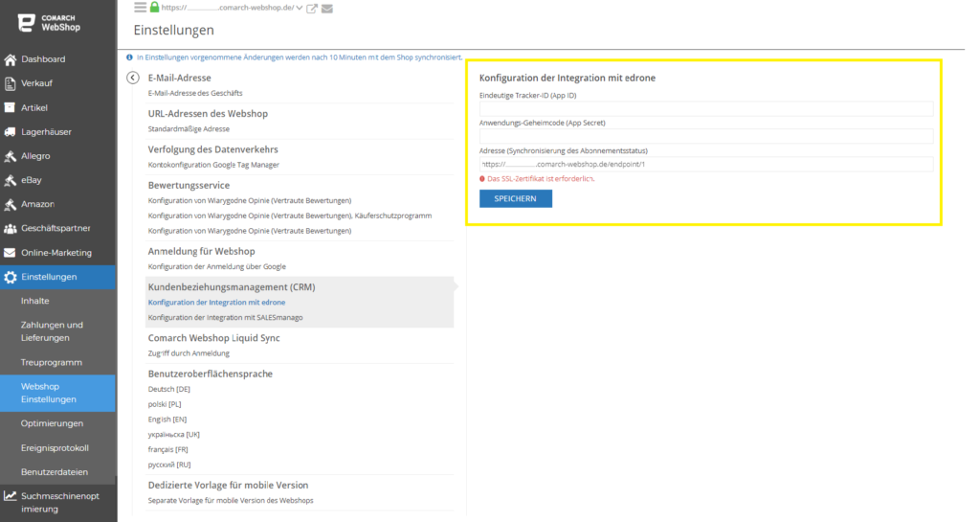Focus the App Secret input field
Image resolution: width=980 pixels, height=522 pixels.
(x=706, y=136)
